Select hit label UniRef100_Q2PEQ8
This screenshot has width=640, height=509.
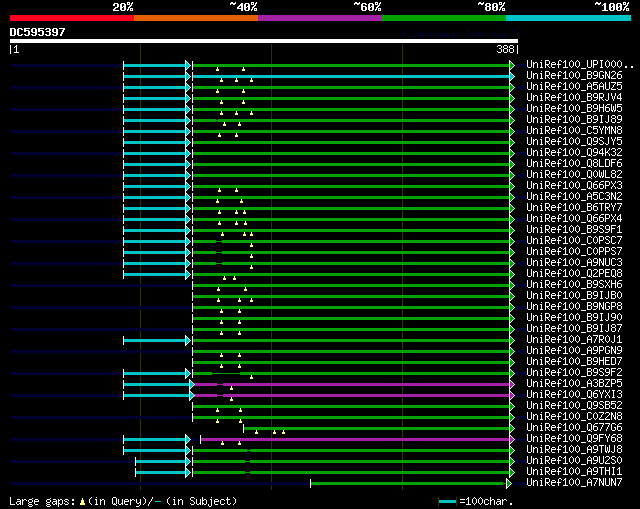(574, 274)
